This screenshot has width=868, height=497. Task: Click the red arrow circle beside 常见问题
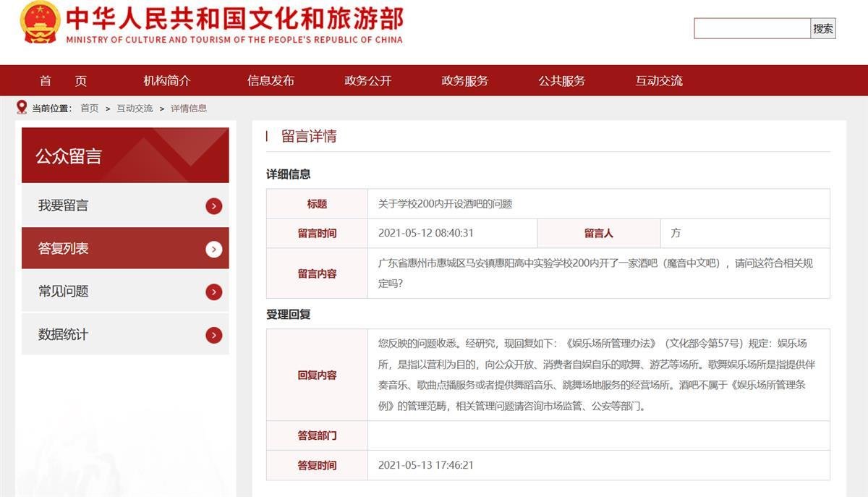click(213, 292)
